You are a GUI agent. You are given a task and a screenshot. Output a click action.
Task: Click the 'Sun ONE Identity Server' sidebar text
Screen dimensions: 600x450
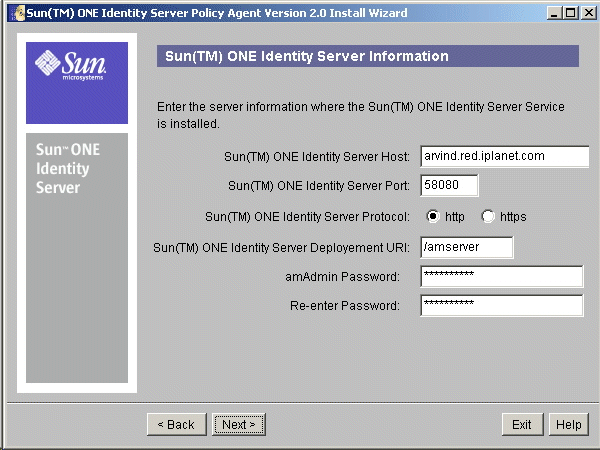(68, 168)
